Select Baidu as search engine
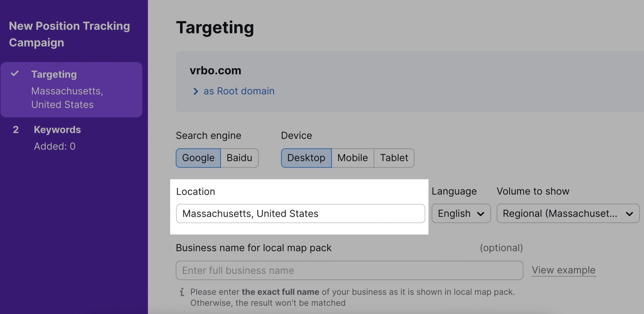The image size is (644, 314). (x=239, y=158)
